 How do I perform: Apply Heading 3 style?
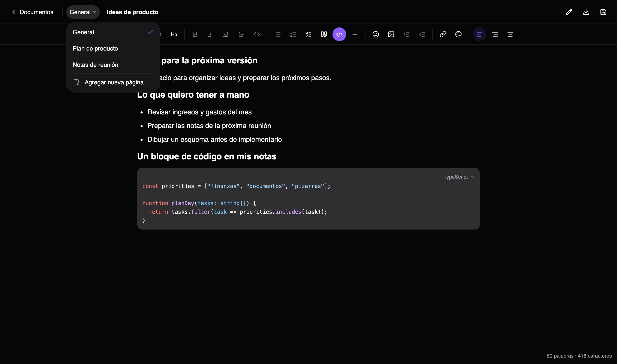pyautogui.click(x=174, y=34)
